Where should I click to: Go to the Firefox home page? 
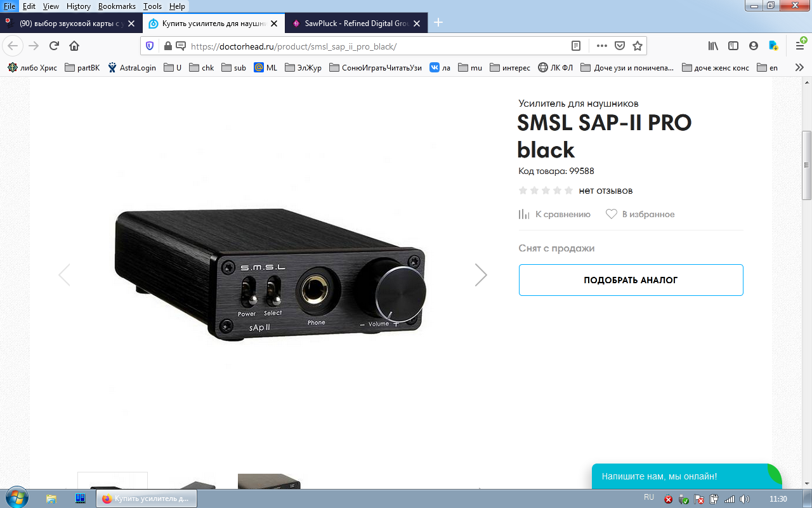coord(74,46)
